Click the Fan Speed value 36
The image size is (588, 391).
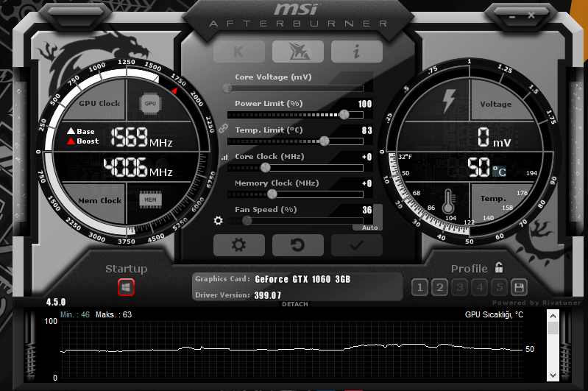[367, 210]
